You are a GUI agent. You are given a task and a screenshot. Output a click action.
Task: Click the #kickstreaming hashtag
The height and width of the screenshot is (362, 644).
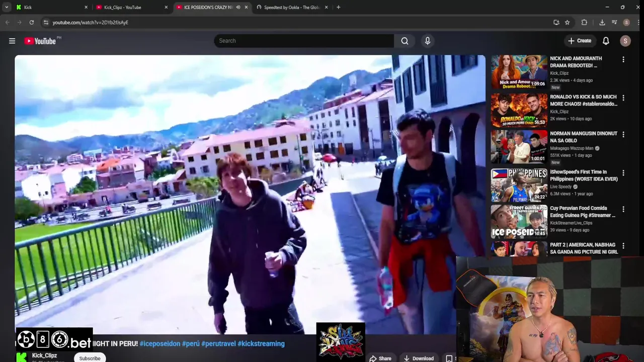(261, 344)
